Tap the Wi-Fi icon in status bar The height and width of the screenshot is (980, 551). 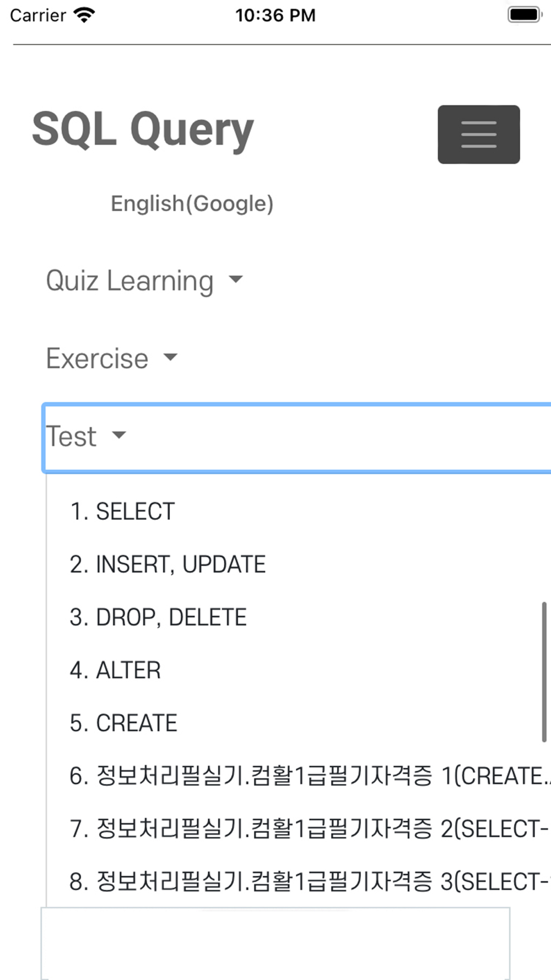click(84, 15)
